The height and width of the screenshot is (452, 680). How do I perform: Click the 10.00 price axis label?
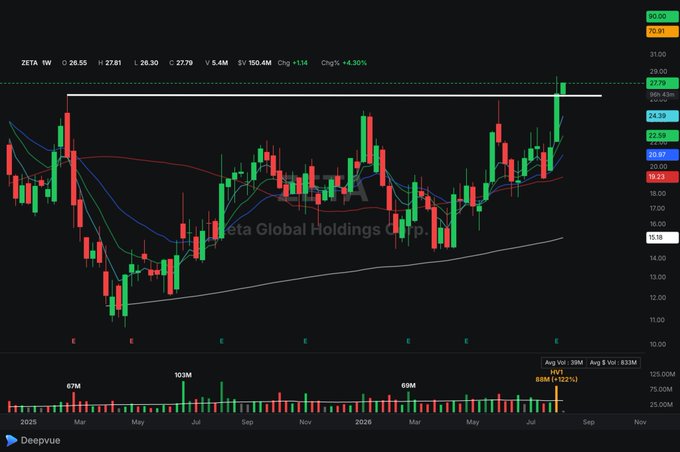[657, 344]
